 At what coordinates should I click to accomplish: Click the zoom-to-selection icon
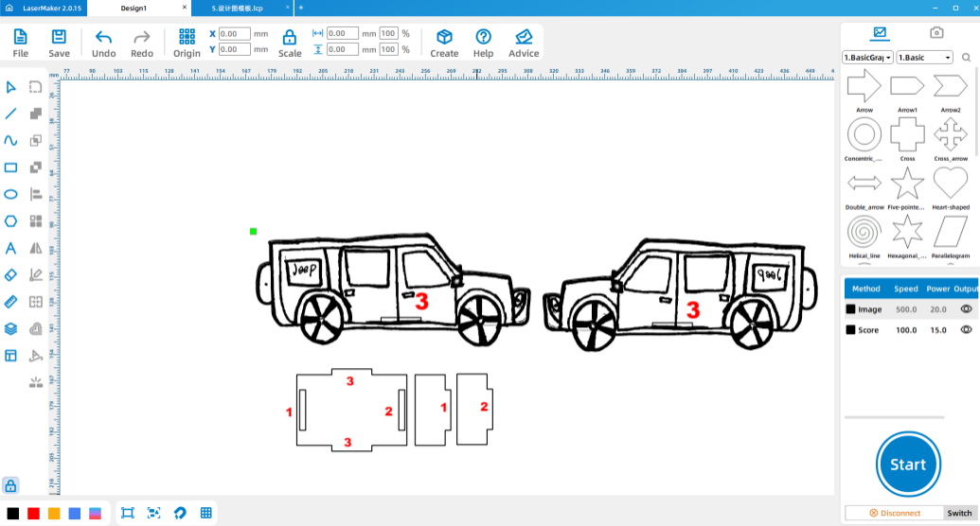pyautogui.click(x=153, y=513)
